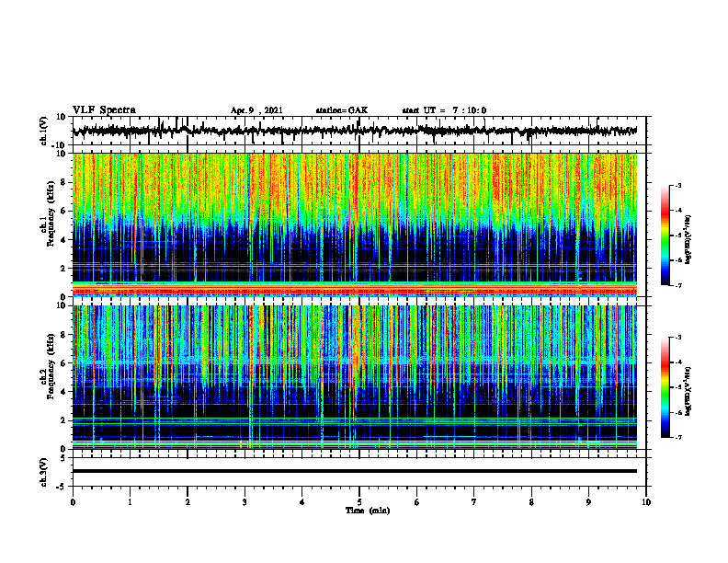
Task: Click ch.1 frequency tick label '8'
Action: [63, 182]
